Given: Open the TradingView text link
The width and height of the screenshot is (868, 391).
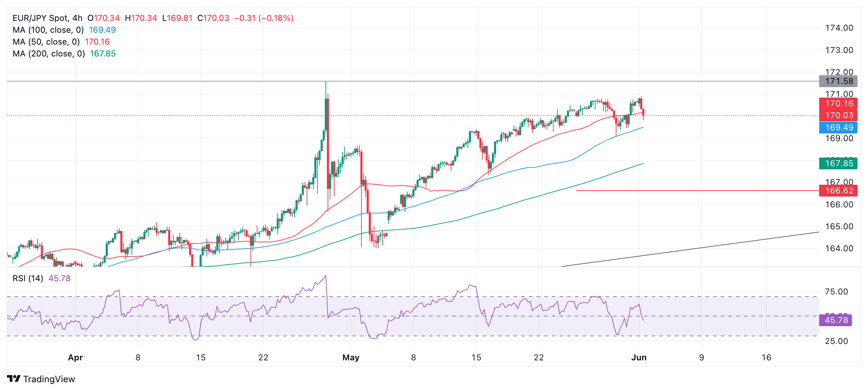Looking at the screenshot, I should click(x=49, y=379).
